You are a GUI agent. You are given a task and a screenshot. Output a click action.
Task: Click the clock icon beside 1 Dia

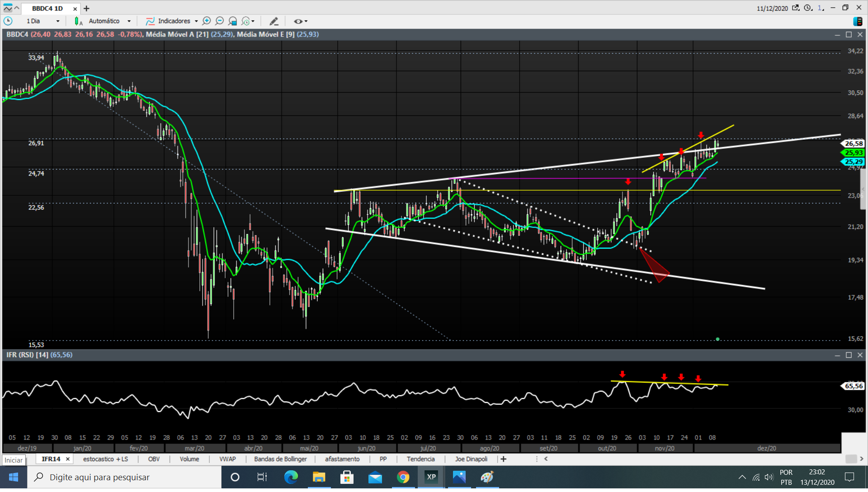point(8,21)
